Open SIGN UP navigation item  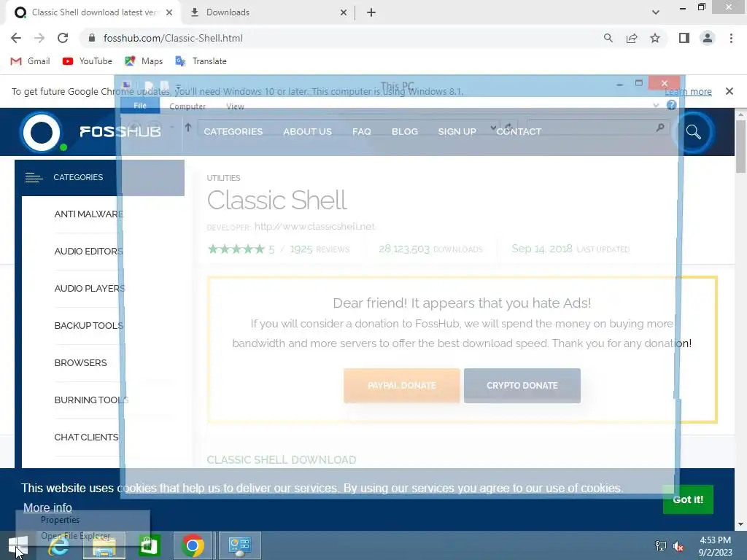(x=457, y=131)
